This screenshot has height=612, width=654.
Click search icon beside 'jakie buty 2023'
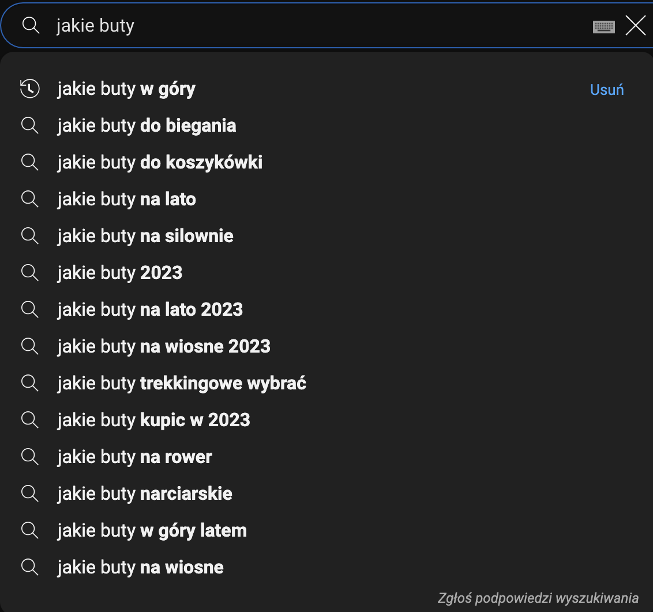pos(30,273)
